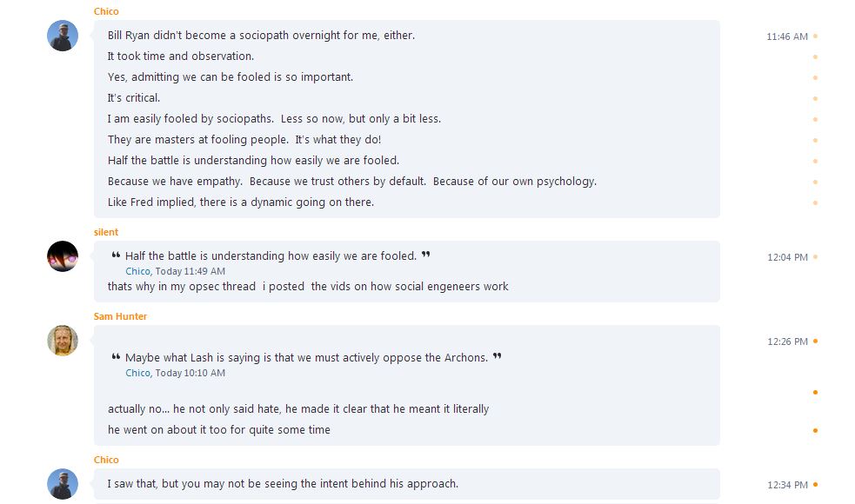Click the closing quote mark after 'Archons.'
The width and height of the screenshot is (855, 504).
pos(497,356)
